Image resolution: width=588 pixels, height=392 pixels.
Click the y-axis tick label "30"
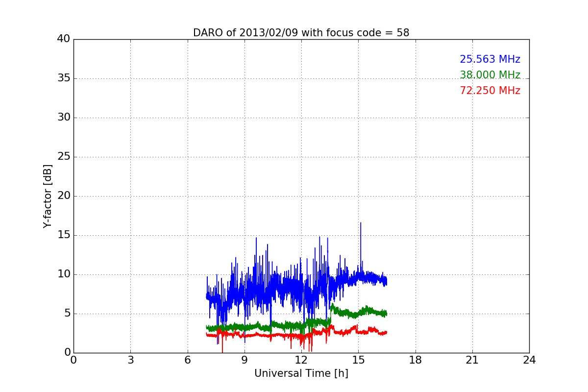point(64,118)
